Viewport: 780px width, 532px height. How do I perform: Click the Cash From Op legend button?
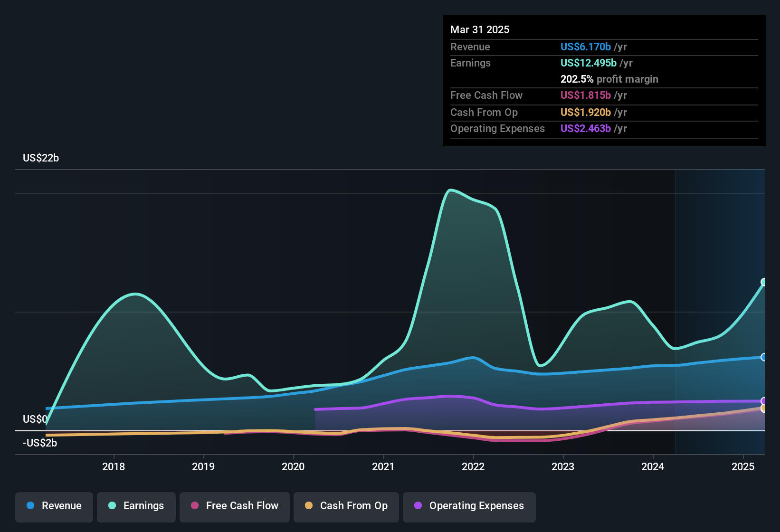click(346, 506)
